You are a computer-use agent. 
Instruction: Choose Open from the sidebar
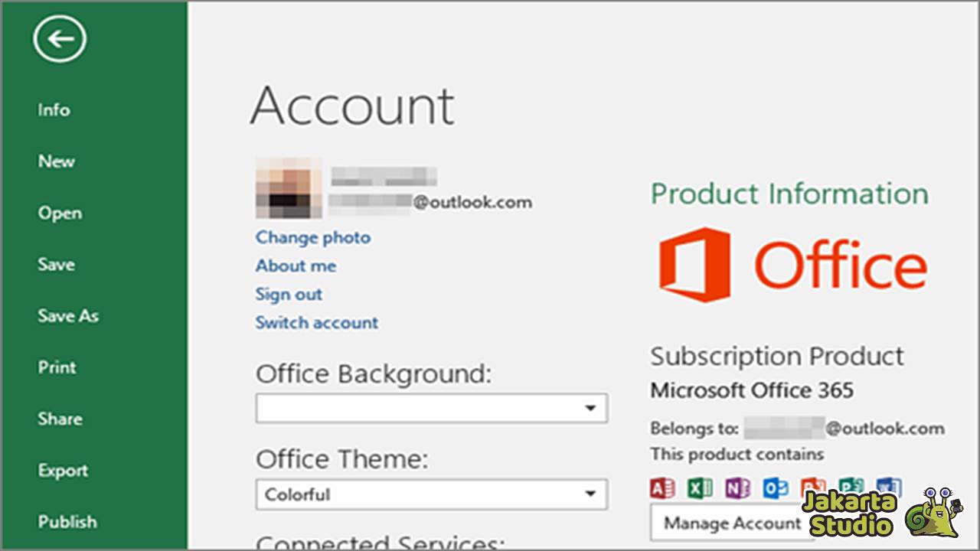pyautogui.click(x=60, y=214)
